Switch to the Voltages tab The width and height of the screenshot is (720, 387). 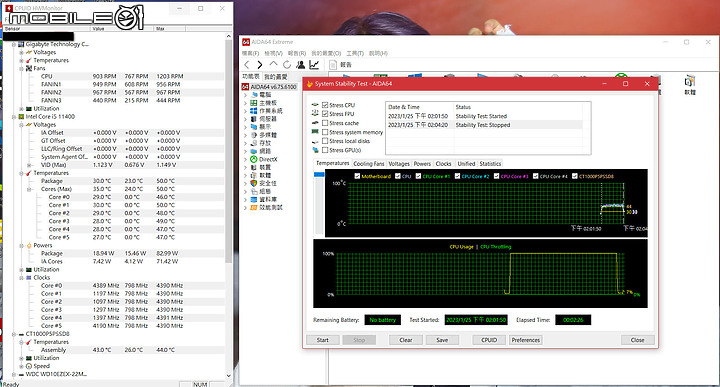[x=399, y=164]
